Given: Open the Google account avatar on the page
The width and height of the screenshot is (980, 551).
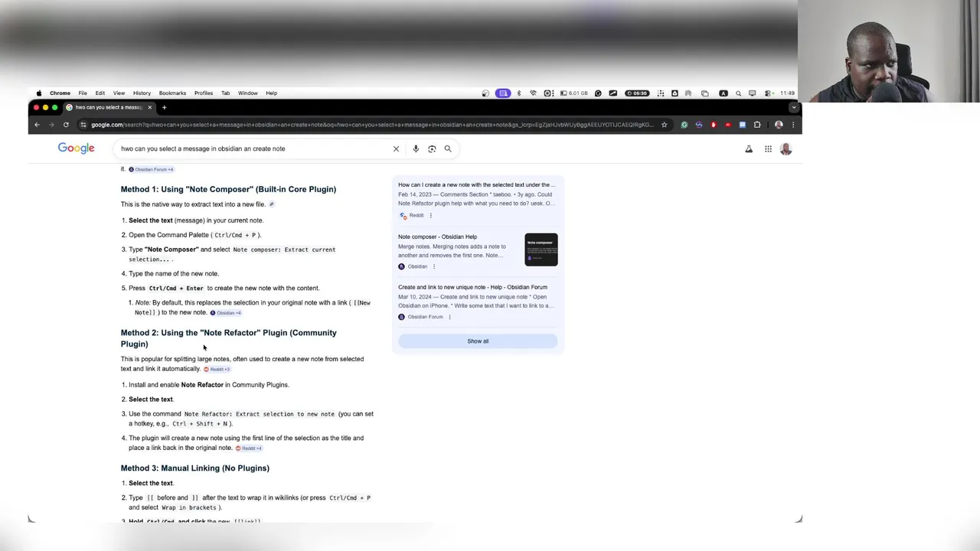Looking at the screenshot, I should point(786,149).
